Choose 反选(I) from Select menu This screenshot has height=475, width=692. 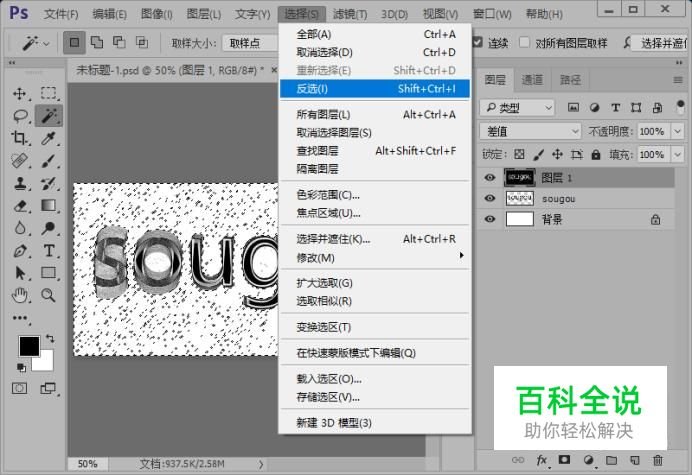pyautogui.click(x=375, y=89)
